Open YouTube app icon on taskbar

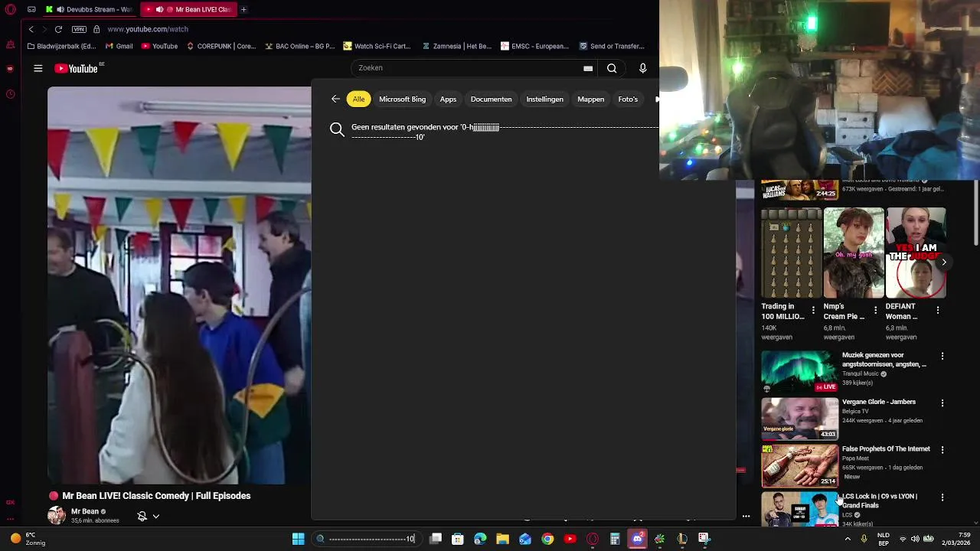[570, 539]
